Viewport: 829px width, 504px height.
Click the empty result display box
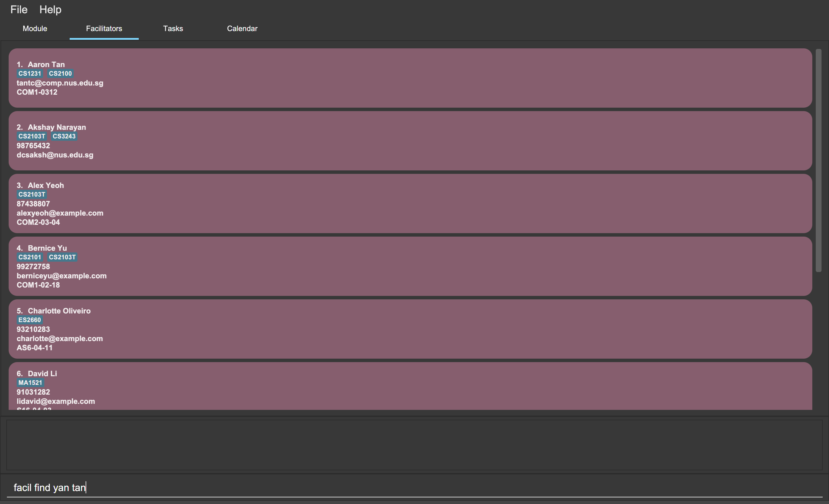[414, 445]
